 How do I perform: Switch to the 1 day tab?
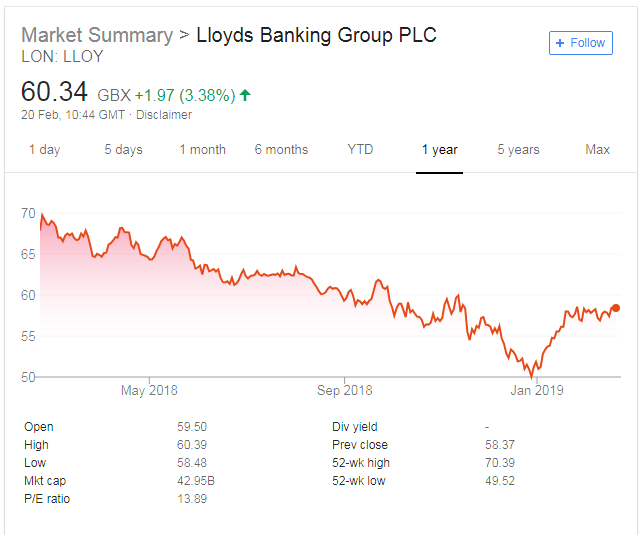(44, 150)
